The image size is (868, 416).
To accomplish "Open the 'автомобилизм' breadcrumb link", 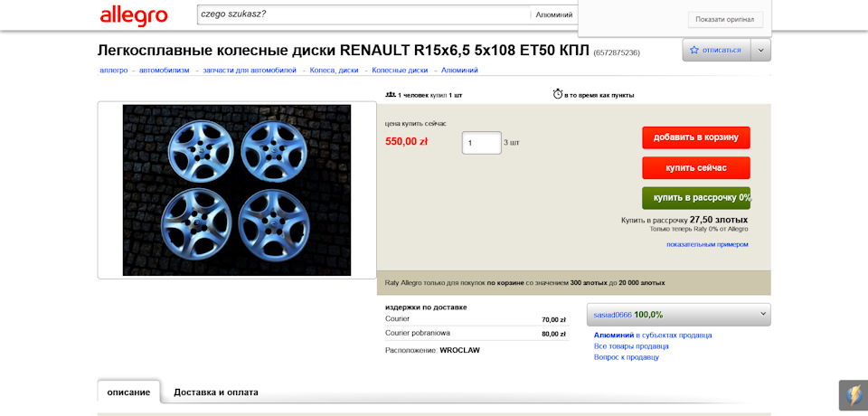I will [x=164, y=71].
